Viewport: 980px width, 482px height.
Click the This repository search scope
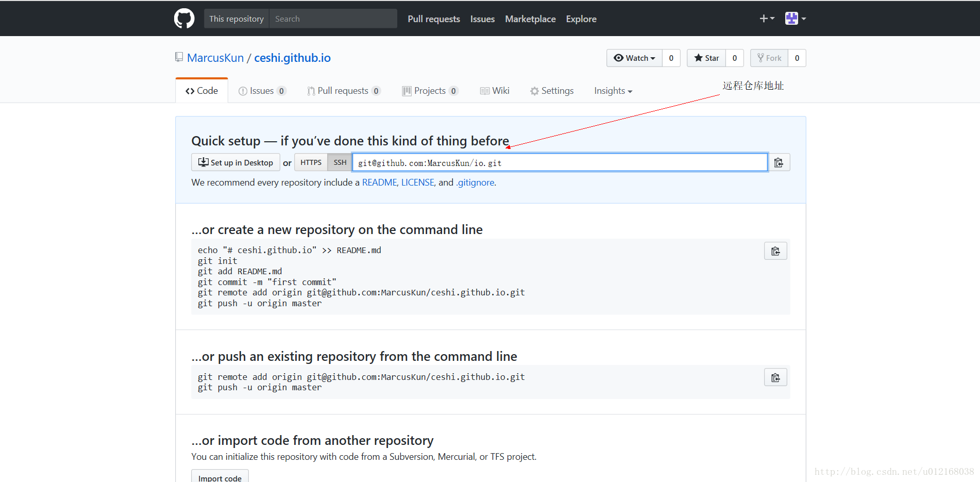[236, 19]
